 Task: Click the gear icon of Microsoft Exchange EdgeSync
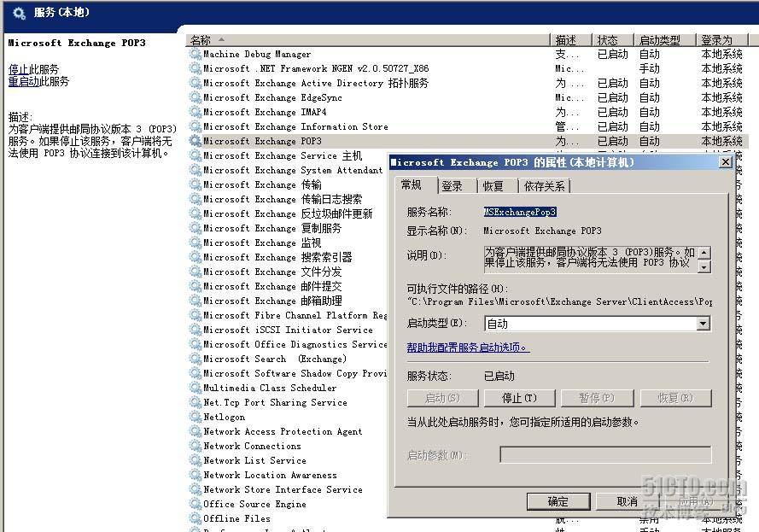[x=195, y=97]
